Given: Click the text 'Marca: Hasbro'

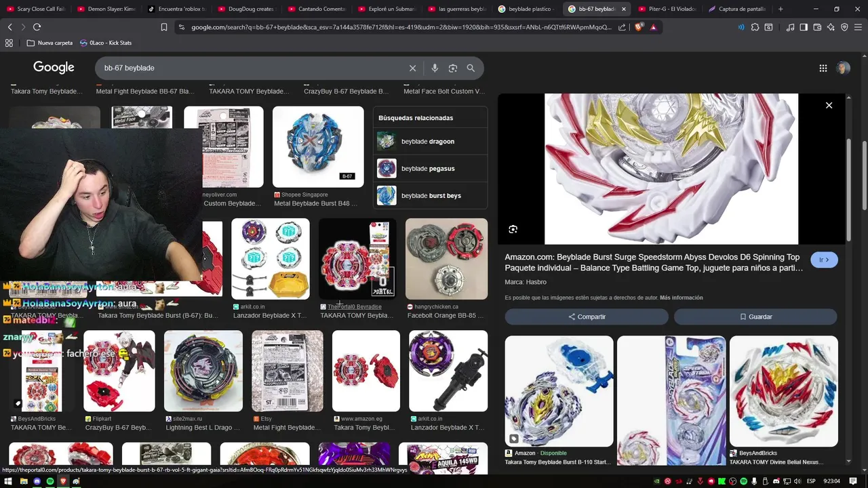Looking at the screenshot, I should [x=526, y=282].
